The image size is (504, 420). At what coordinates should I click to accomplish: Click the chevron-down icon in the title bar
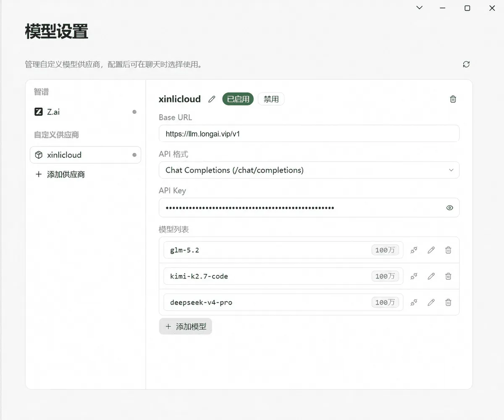point(419,8)
